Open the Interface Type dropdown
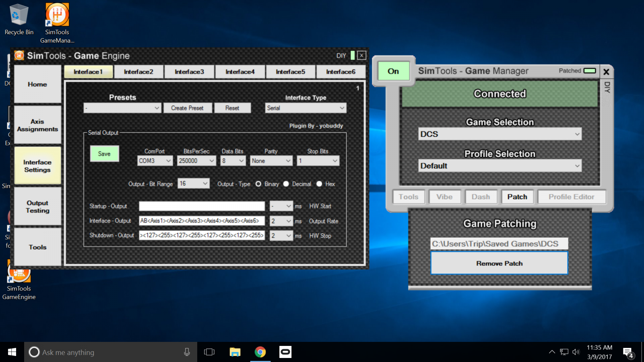 coord(305,108)
